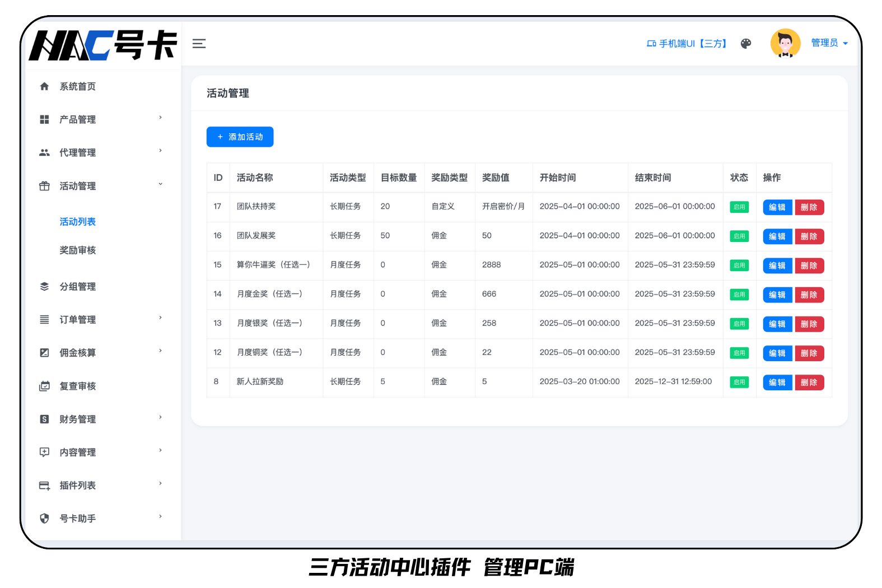Click the 复查审核 calendar check icon

(45, 386)
